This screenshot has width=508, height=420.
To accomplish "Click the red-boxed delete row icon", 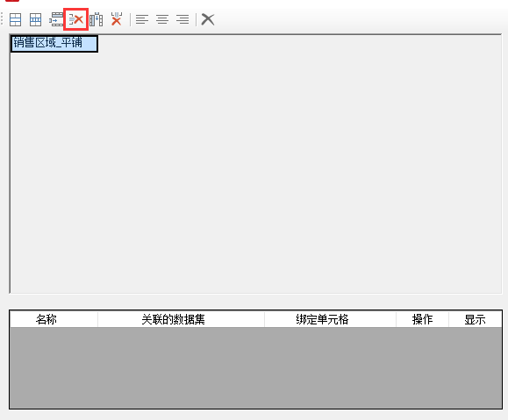I will click(x=76, y=19).
